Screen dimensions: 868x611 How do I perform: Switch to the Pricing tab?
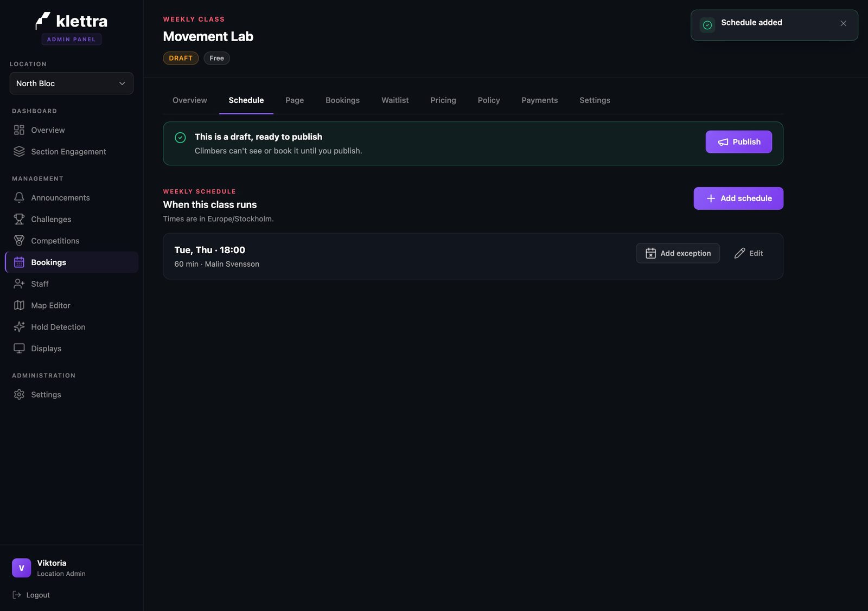pos(443,100)
